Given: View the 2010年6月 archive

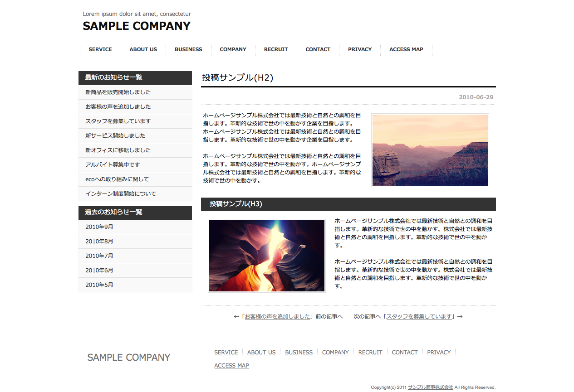Looking at the screenshot, I should [99, 271].
